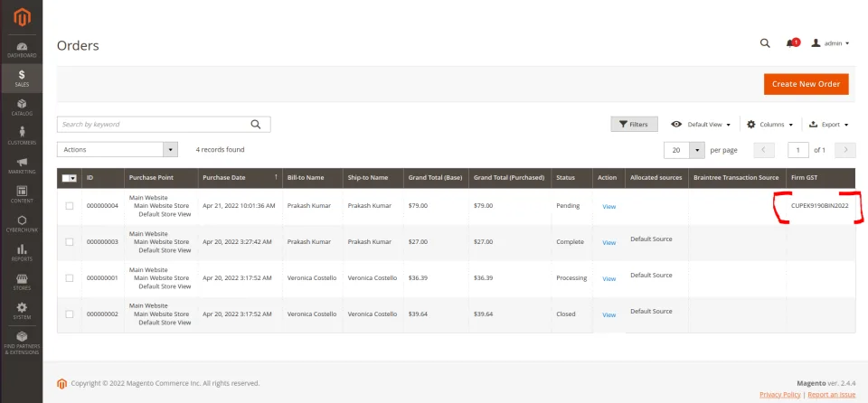
Task: Sort by Grand Total (Purchased) header
Action: point(510,178)
